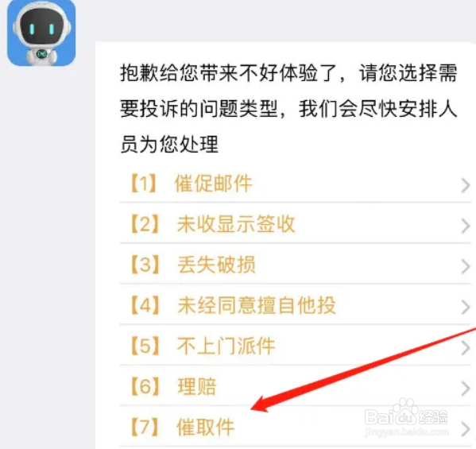The image size is (476, 449).
Task: Click chevron arrow beside 催促邮件
Action: point(466,185)
